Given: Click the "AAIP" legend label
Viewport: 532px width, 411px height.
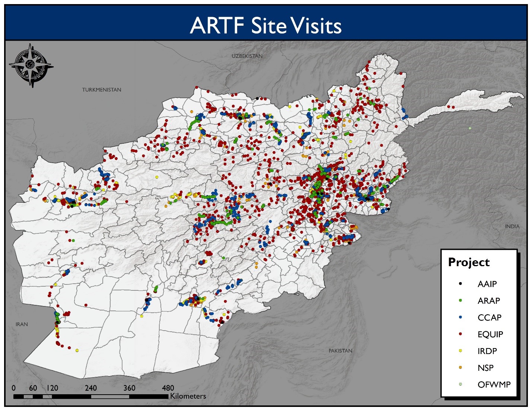Looking at the screenshot, I should tap(487, 284).
